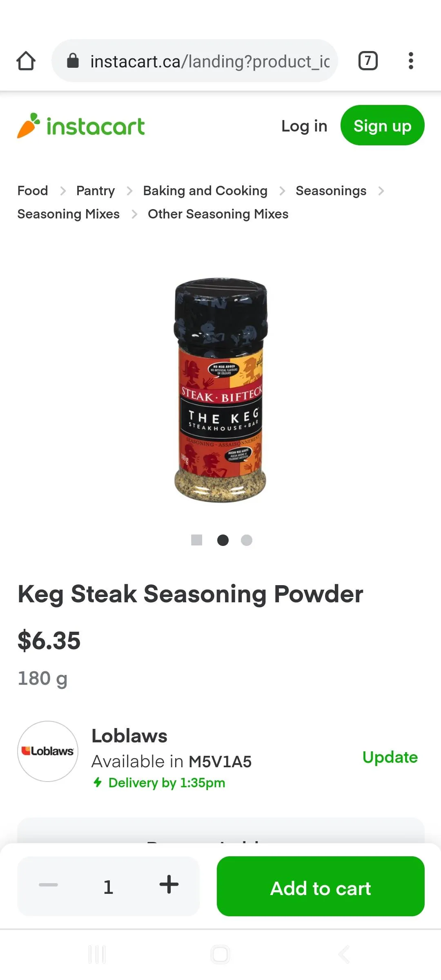This screenshot has width=441, height=980.
Task: Tap the Android back navigation arrow
Action: [x=344, y=955]
